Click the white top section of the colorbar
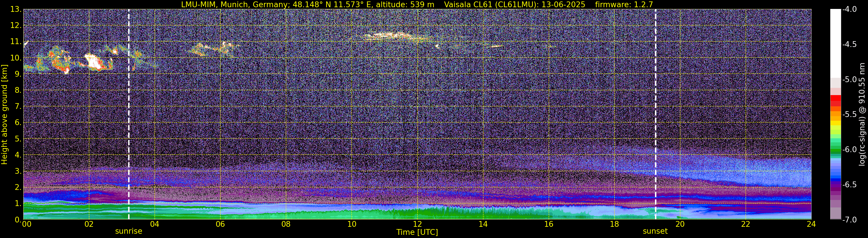868x238 pixels. [836, 44]
